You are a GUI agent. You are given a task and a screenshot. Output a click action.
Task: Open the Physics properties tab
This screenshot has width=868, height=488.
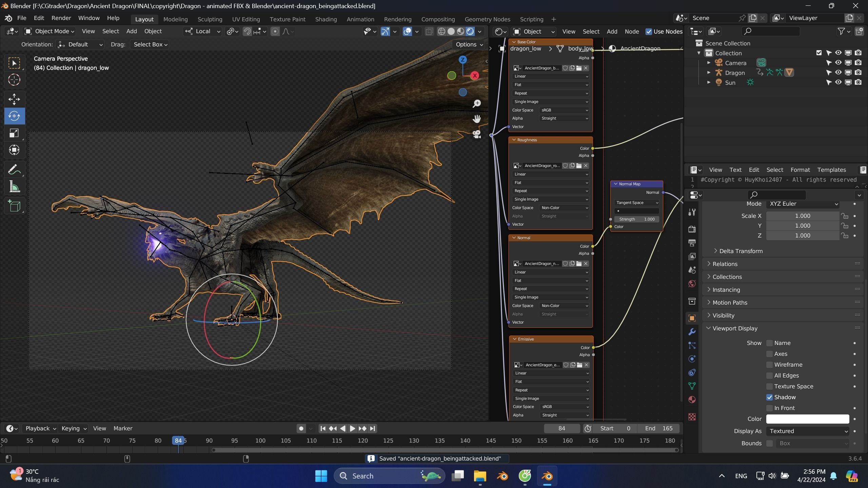pyautogui.click(x=692, y=359)
